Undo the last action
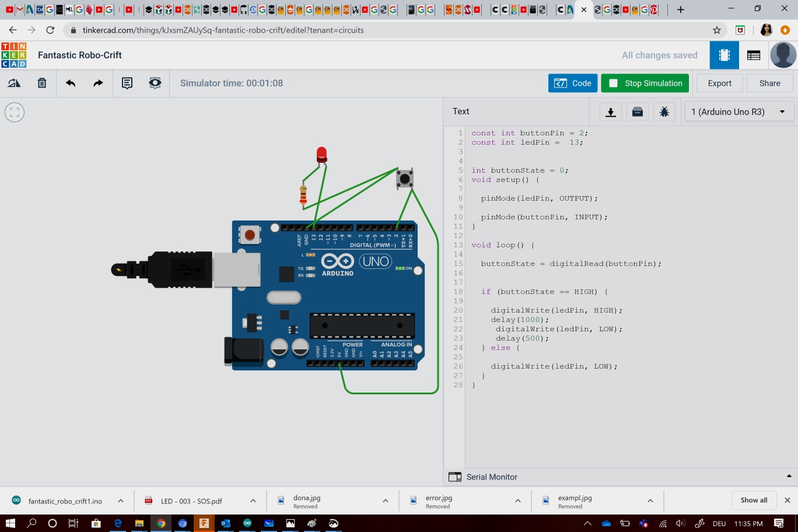 71,83
